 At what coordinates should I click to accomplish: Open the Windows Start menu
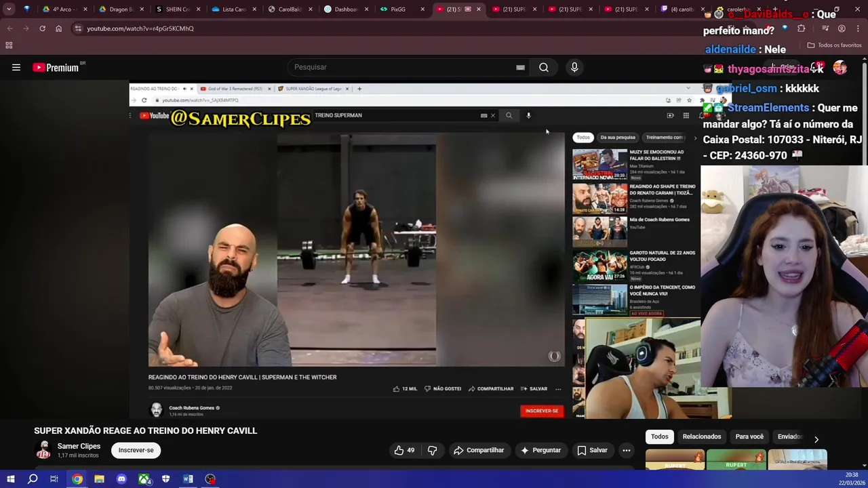(10, 479)
